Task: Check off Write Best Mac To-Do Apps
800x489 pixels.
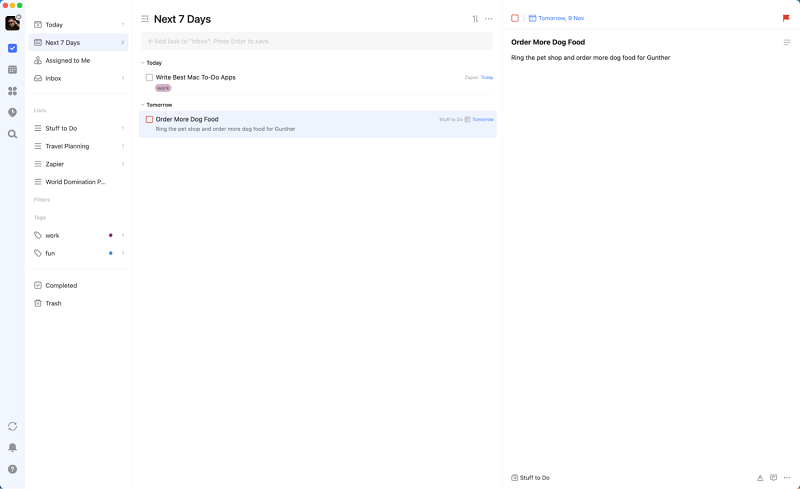Action: pos(149,78)
